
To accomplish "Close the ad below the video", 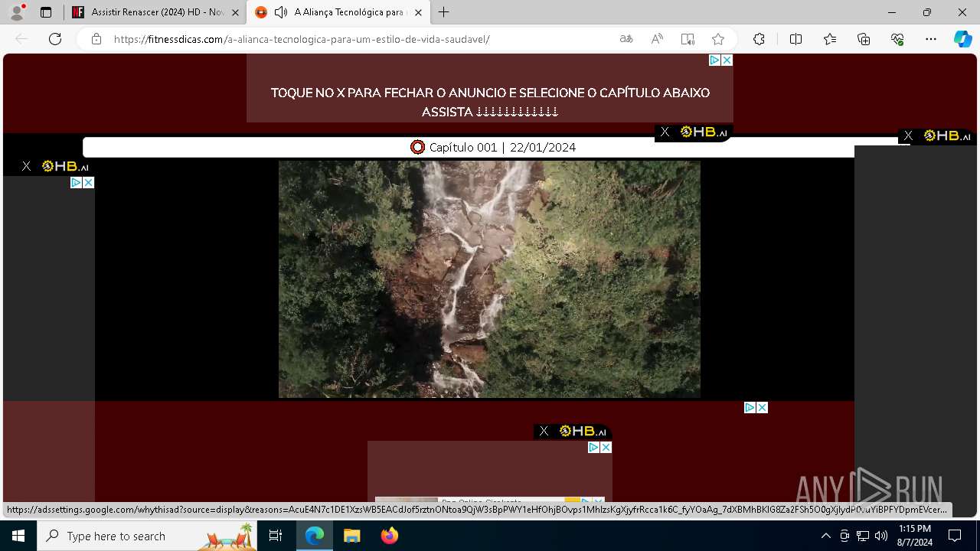I will coord(763,407).
